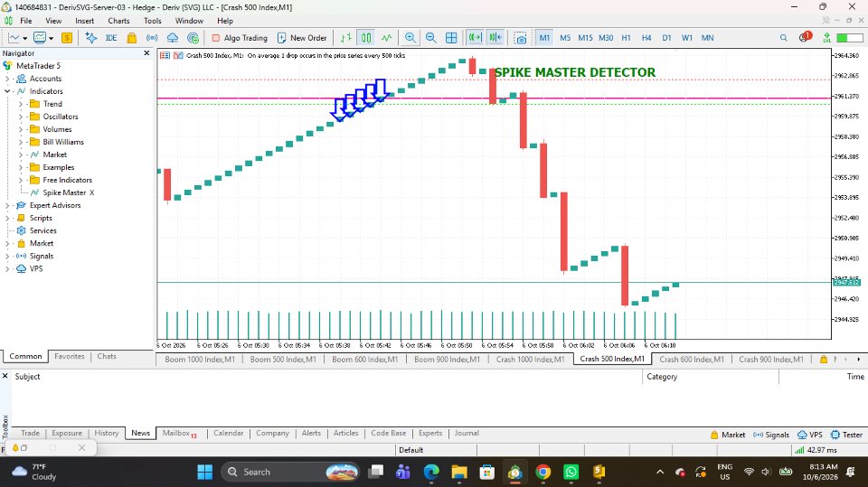Switch chart to bar chart view
Image resolution: width=868 pixels, height=487 pixels.
point(346,38)
